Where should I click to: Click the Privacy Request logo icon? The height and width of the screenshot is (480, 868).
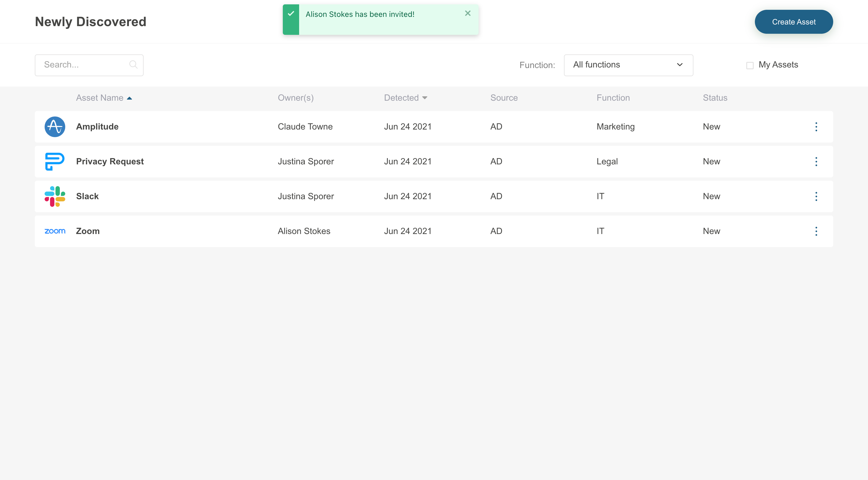55,161
